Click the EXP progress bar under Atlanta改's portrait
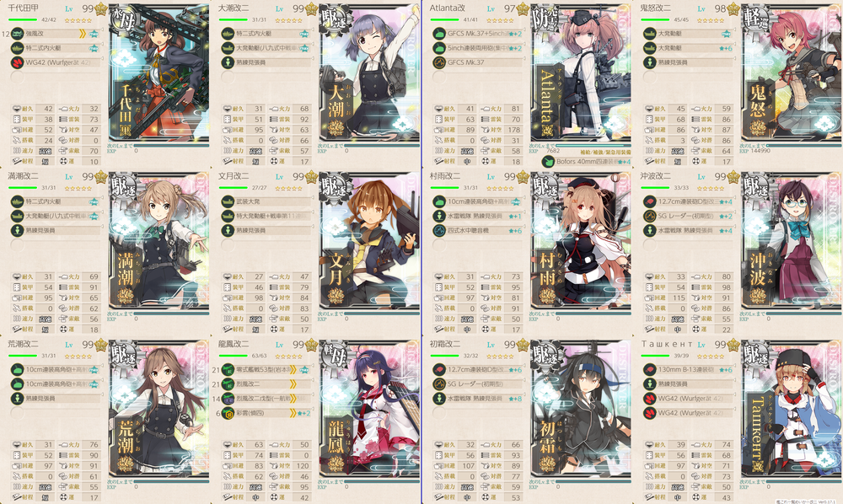The height and width of the screenshot is (504, 843). [x=593, y=145]
